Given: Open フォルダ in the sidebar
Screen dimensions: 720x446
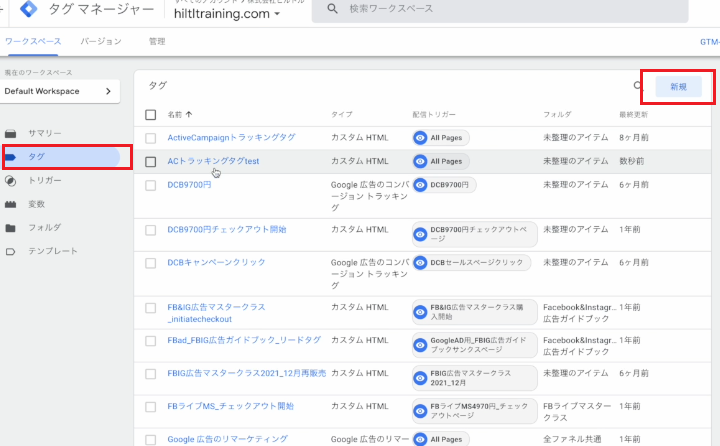Looking at the screenshot, I should point(45,227).
